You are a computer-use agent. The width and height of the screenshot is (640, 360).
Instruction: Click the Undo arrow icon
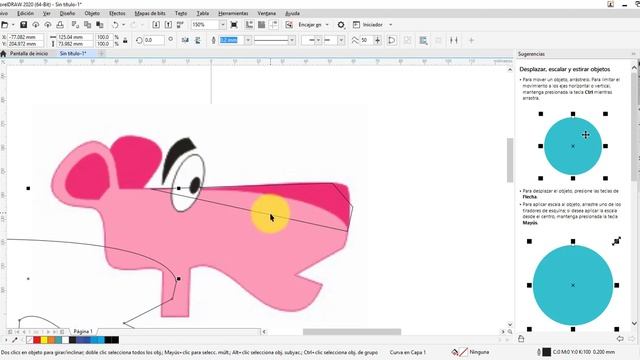115,25
